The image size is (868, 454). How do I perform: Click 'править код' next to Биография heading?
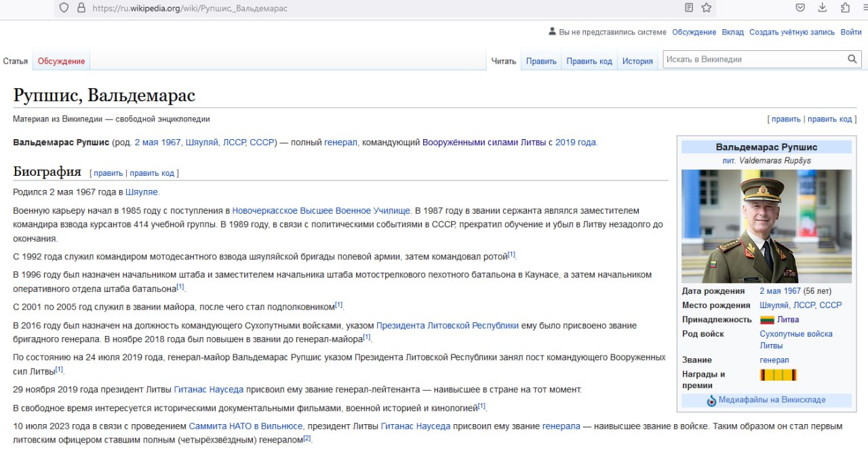(152, 173)
